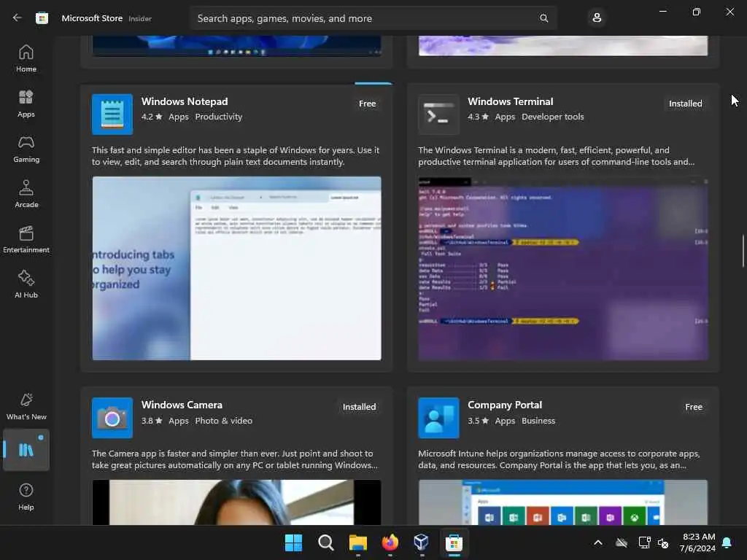Screen dimensions: 747x560
Task: Click the Productivity category for Notepad
Action: tap(219, 117)
